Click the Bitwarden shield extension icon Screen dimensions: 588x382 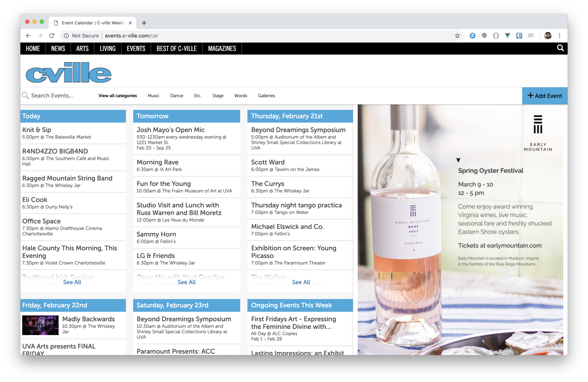(x=519, y=36)
